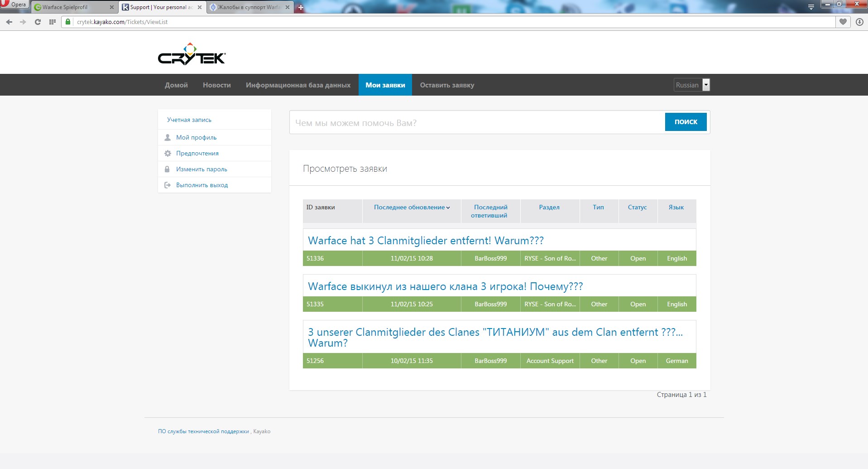This screenshot has width=868, height=469.
Task: Open ticket Warface hat 3 Clanmitglieder entfernt
Action: pyautogui.click(x=426, y=241)
